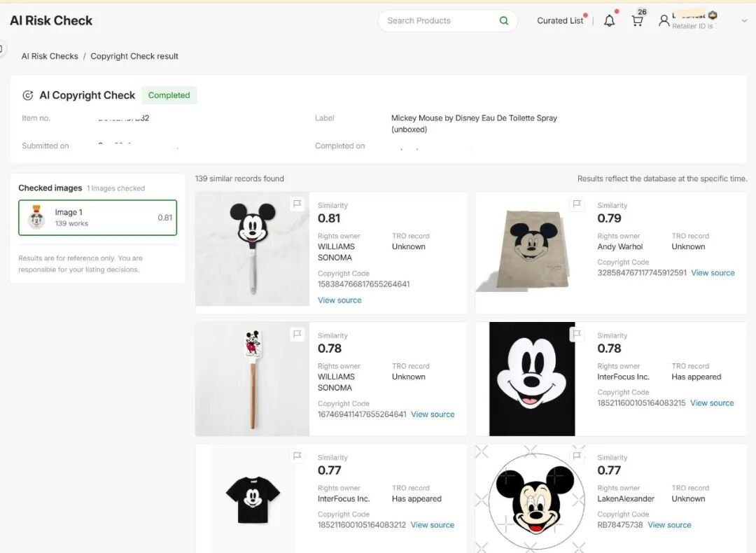Open the black Mickey t-shirt thumbnail
756x553 pixels.
252,499
